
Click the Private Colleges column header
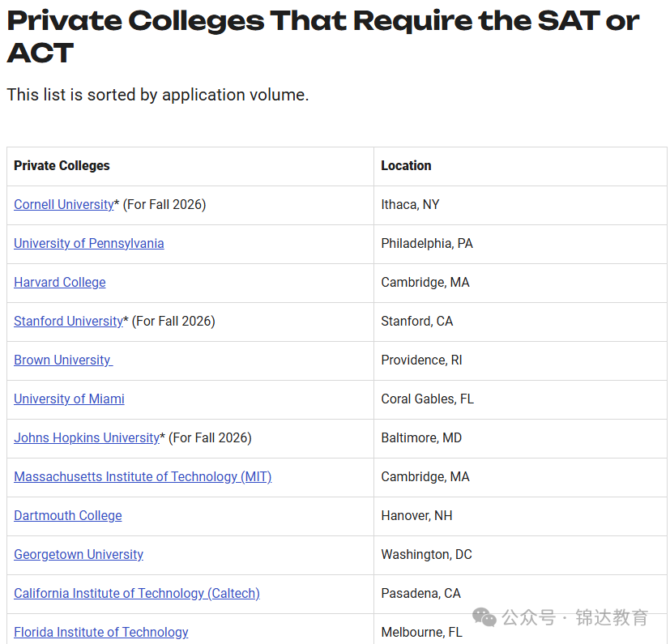point(62,166)
